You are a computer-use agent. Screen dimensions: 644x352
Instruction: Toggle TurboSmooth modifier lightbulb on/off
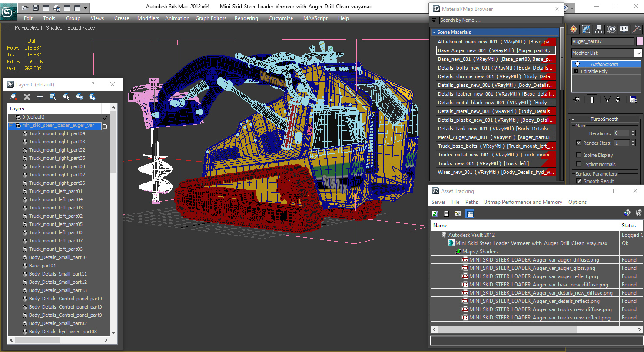tap(577, 64)
